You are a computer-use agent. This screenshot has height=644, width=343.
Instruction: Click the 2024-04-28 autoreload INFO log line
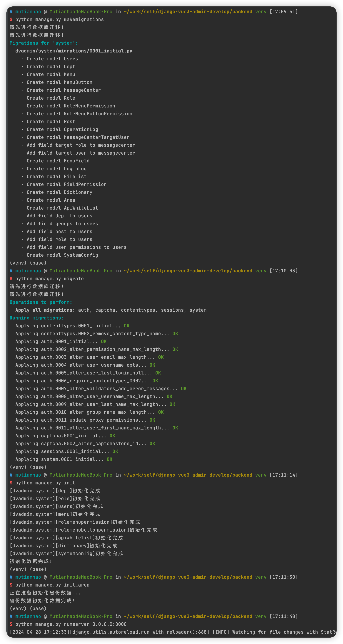click(173, 632)
